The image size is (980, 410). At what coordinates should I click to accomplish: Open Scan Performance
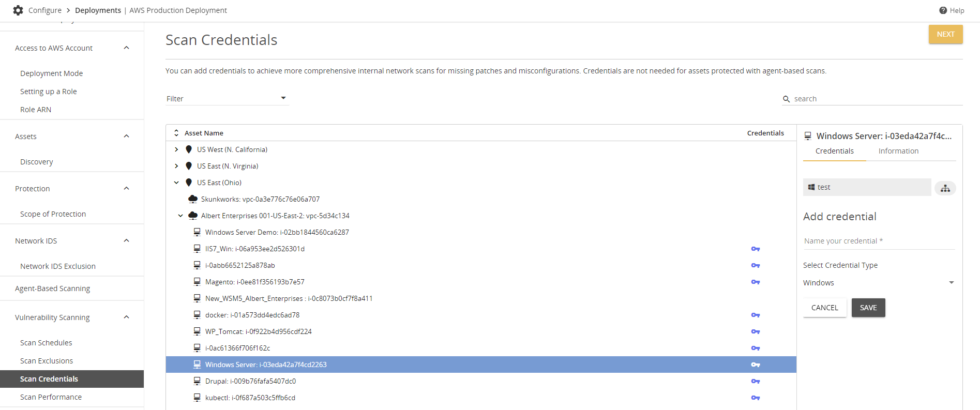[x=51, y=397]
